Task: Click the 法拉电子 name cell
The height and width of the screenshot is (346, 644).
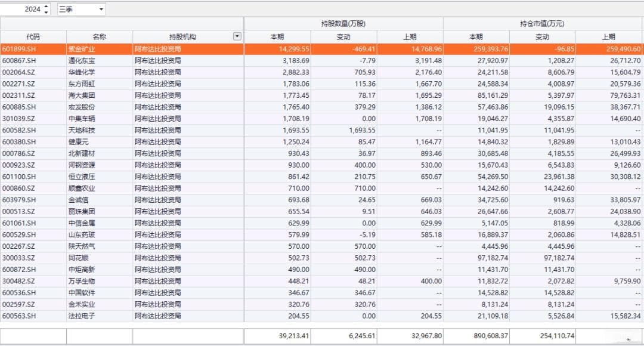Action: [100, 316]
